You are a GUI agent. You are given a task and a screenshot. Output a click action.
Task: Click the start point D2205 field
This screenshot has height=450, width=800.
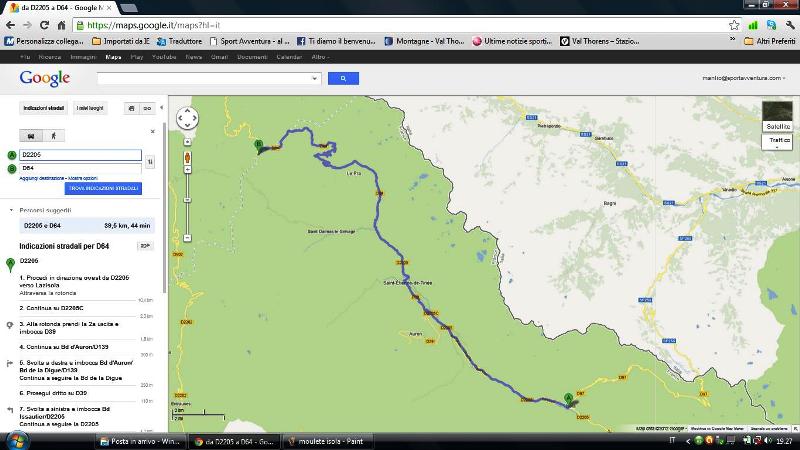coord(80,155)
